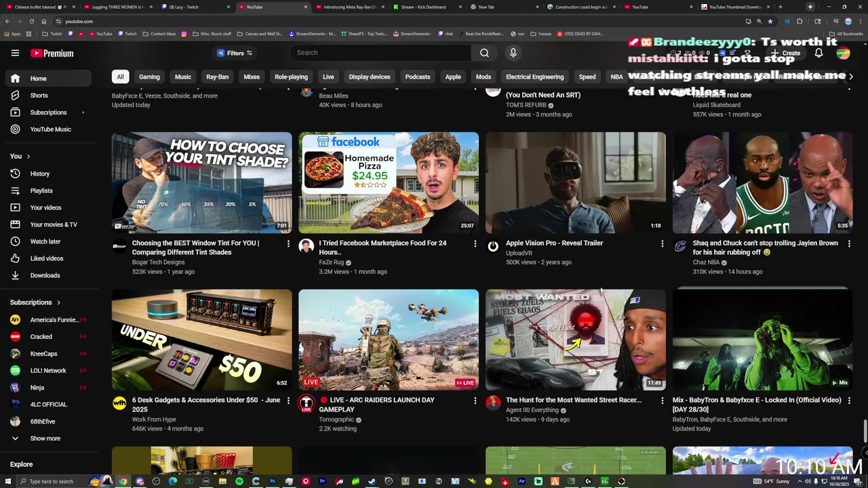868x488 pixels.
Task: Open the All Bookmarks folder
Action: pyautogui.click(x=847, y=33)
